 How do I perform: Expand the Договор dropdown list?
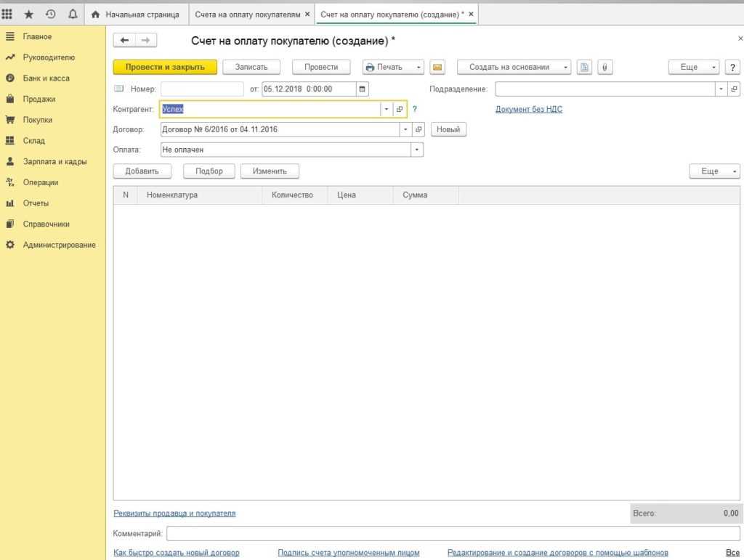click(405, 129)
